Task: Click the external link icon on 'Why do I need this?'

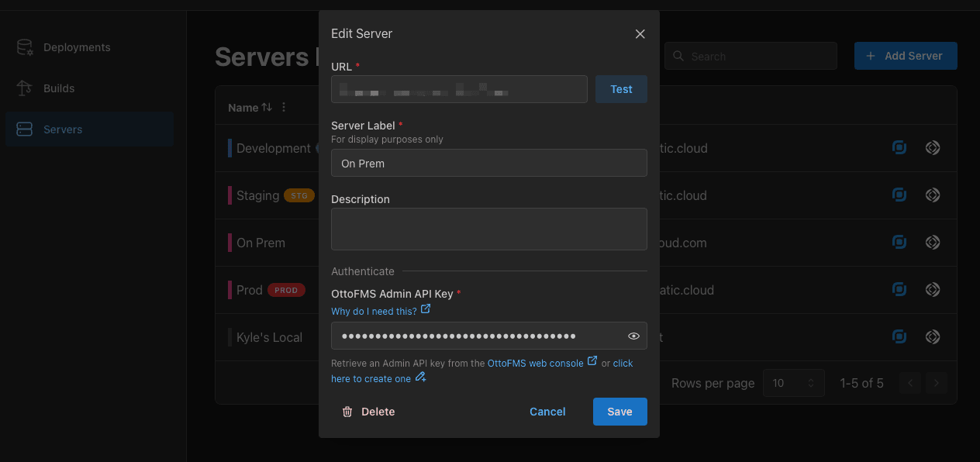Action: (x=425, y=309)
